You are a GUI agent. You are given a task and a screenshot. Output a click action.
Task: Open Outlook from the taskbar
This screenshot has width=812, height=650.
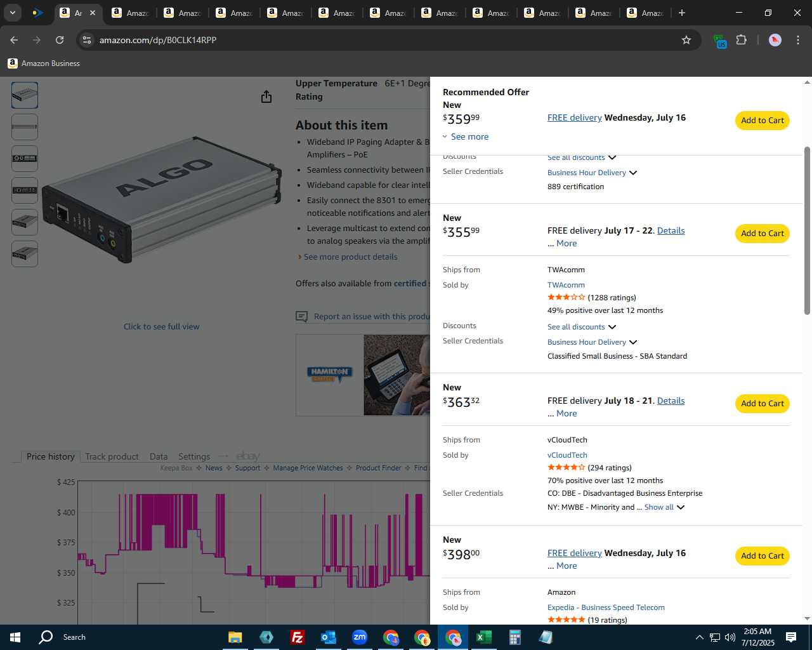(328, 637)
